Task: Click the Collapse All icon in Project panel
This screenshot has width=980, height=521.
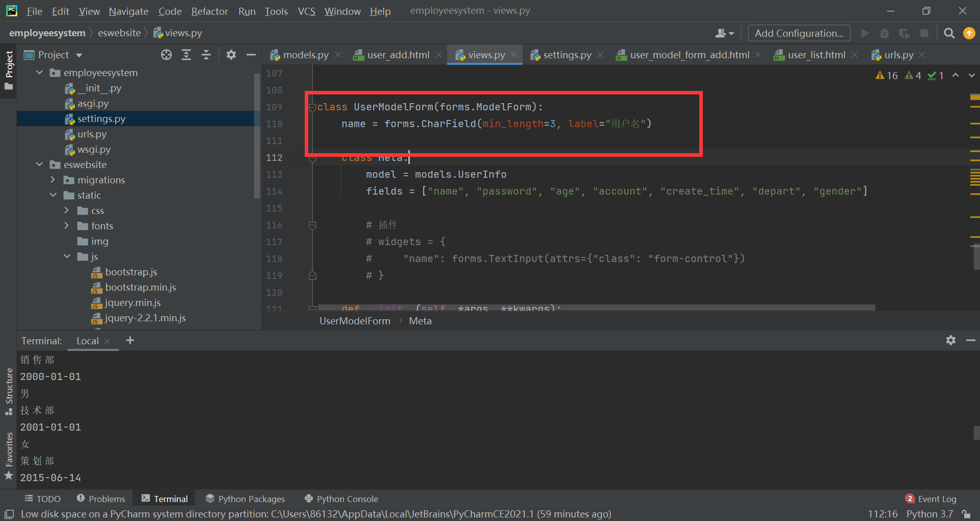Action: point(206,55)
